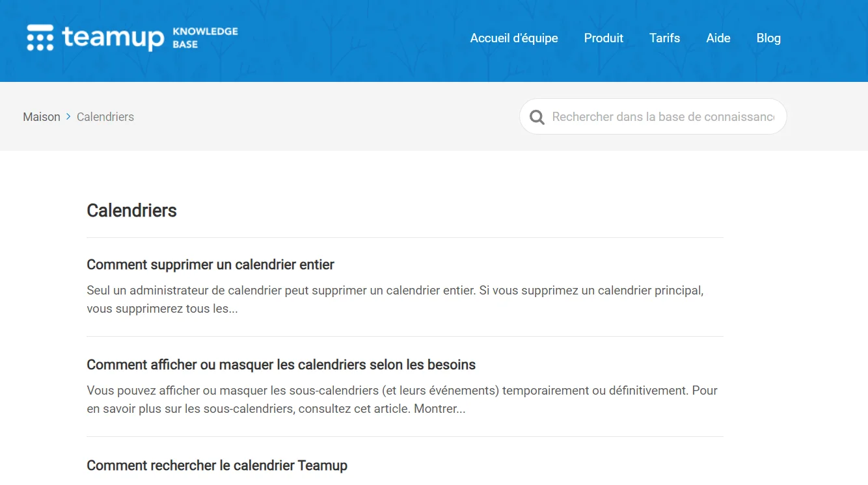Screen dimensions: 868x485
Task: Click the Teamup logo icon
Action: (x=40, y=38)
